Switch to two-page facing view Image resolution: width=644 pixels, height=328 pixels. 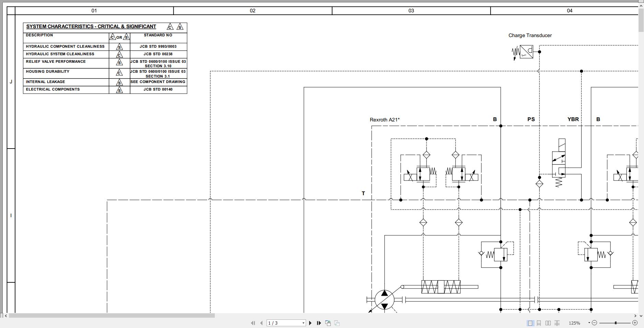tap(549, 323)
